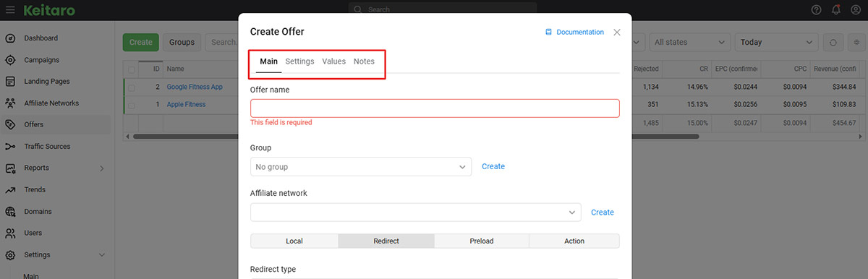
Task: Click the Reports sidebar icon
Action: [x=10, y=168]
